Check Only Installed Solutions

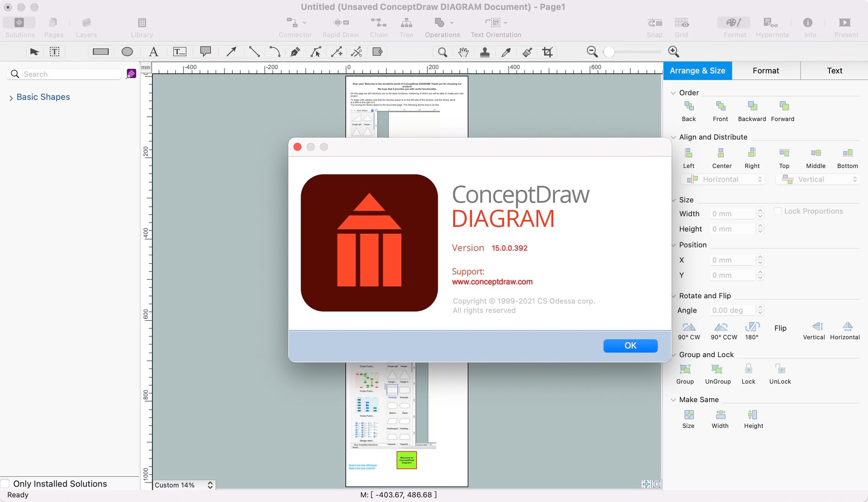click(x=5, y=483)
